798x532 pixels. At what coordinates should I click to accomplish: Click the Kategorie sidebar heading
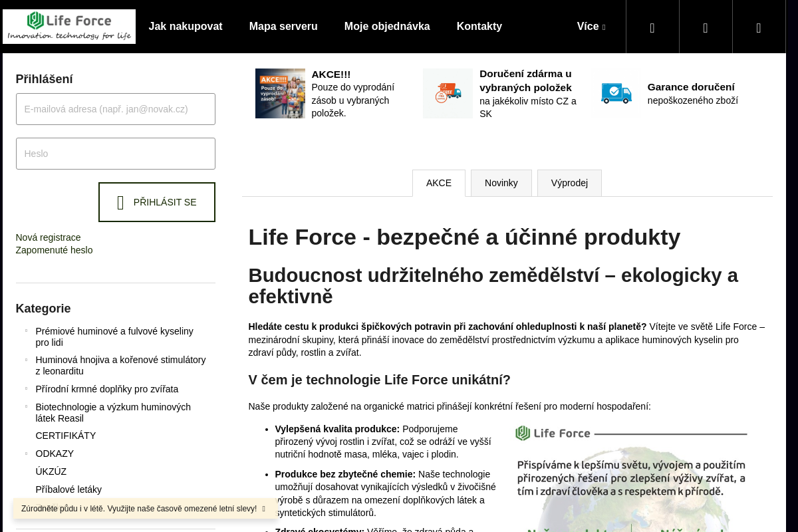(43, 309)
